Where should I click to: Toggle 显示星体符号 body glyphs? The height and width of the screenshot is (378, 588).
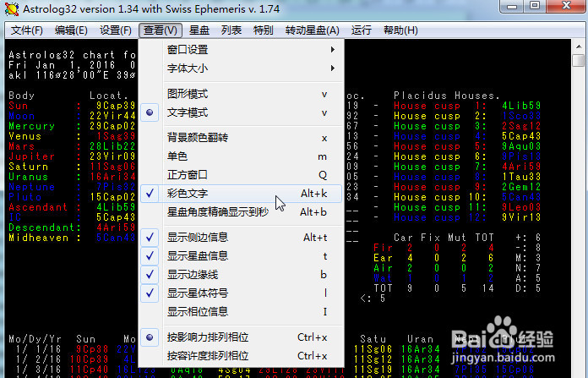pyautogui.click(x=242, y=293)
